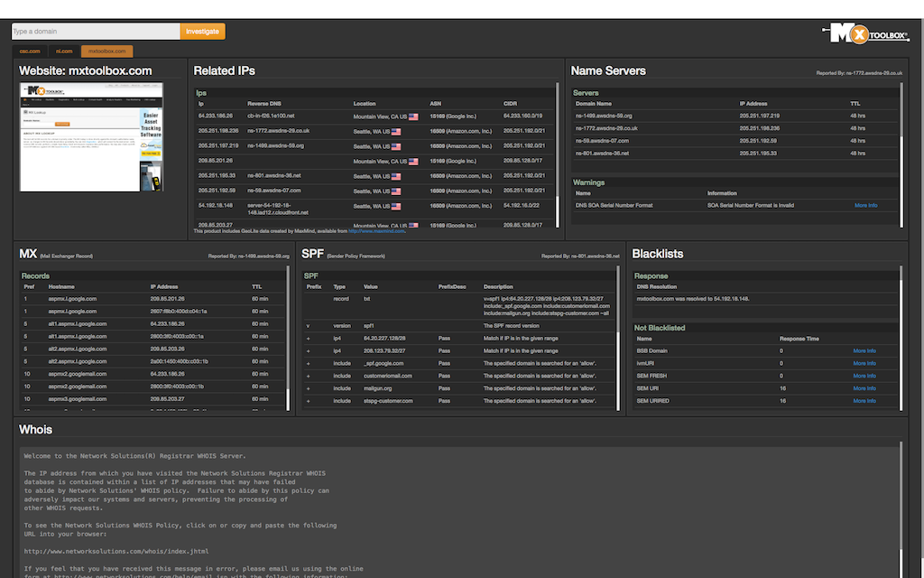Click the Related IPs panel scrollbar

click(558, 154)
